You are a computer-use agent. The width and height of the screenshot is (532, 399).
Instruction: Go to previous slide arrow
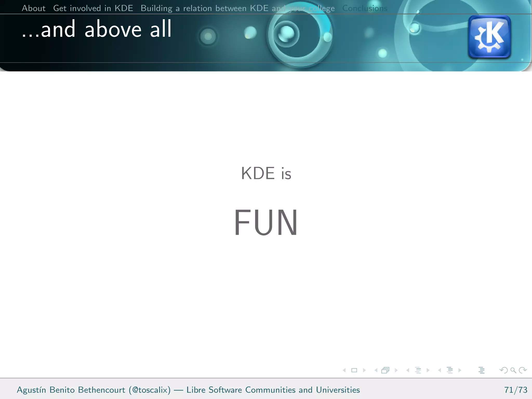click(x=344, y=370)
